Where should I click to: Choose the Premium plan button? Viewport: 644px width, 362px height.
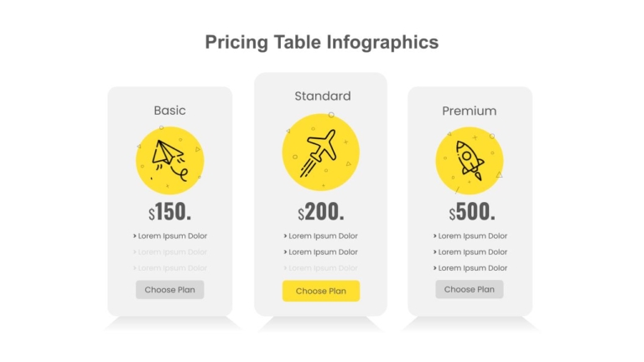470,289
